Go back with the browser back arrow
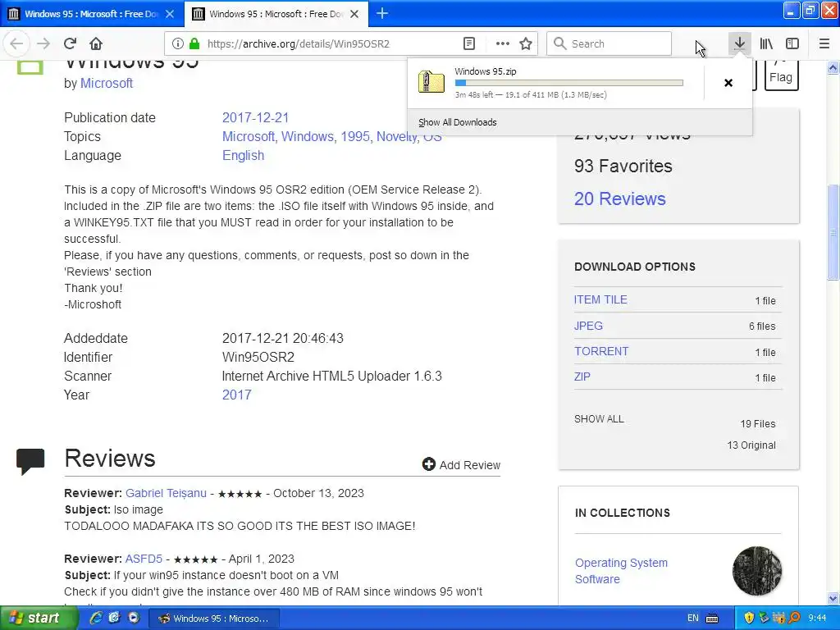The image size is (840, 630). point(16,43)
